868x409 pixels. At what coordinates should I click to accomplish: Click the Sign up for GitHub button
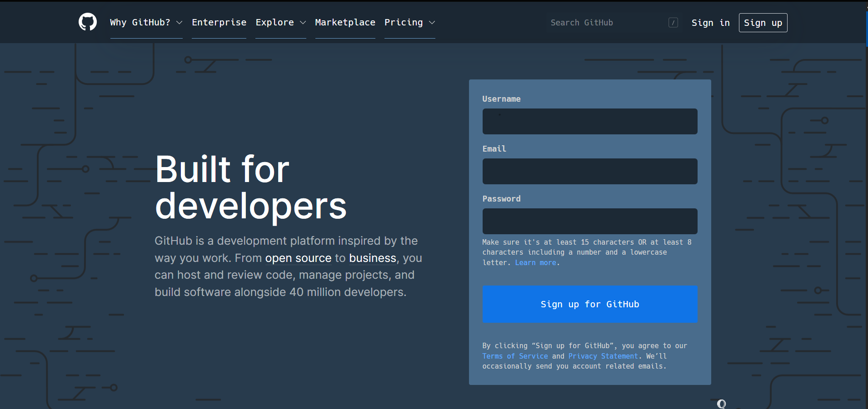(x=590, y=304)
